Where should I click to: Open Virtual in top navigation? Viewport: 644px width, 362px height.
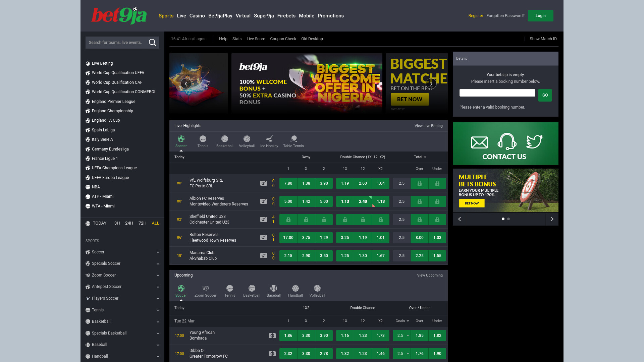coord(243,16)
